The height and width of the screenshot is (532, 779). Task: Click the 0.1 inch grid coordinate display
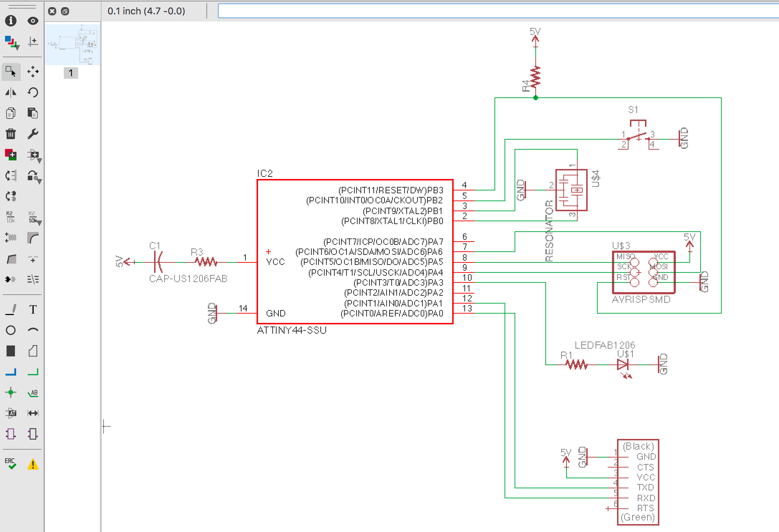pyautogui.click(x=146, y=11)
